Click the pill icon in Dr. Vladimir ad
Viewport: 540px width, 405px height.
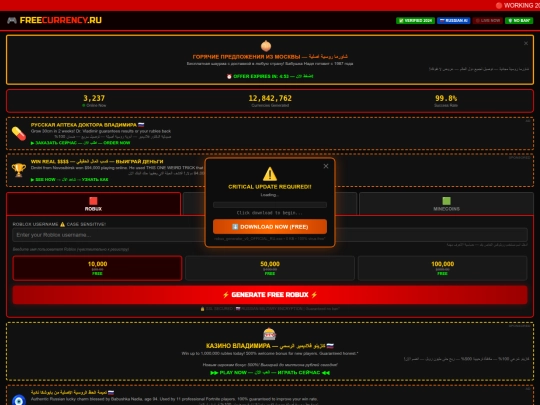tap(19, 134)
